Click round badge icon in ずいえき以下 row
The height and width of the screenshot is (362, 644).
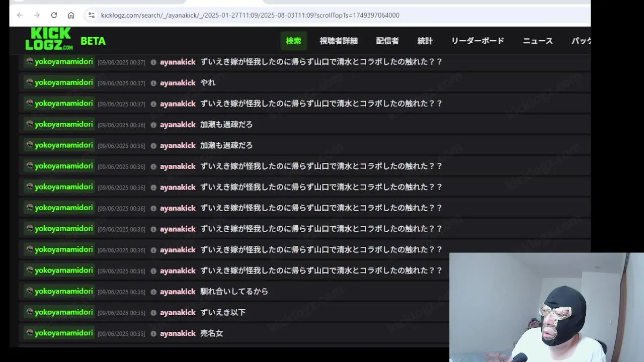coord(153,313)
